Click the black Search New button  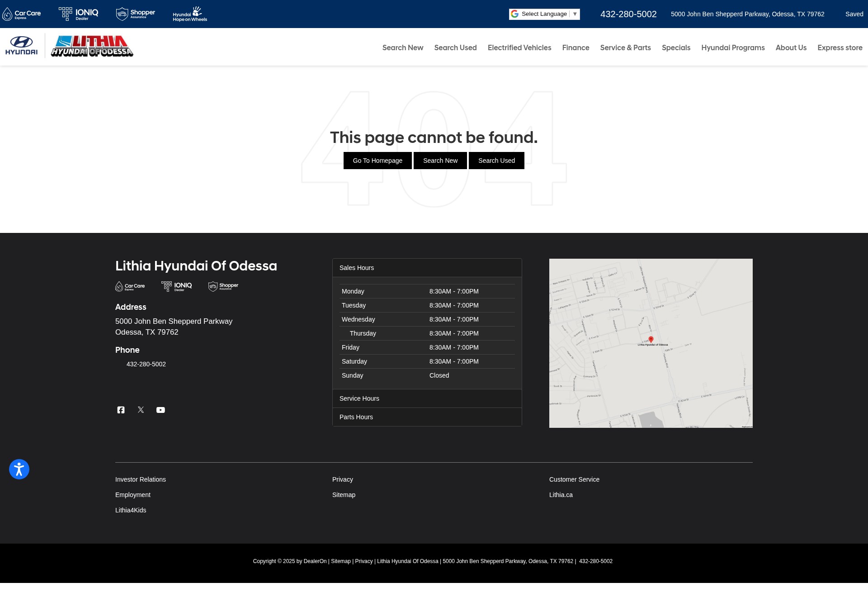pos(440,161)
